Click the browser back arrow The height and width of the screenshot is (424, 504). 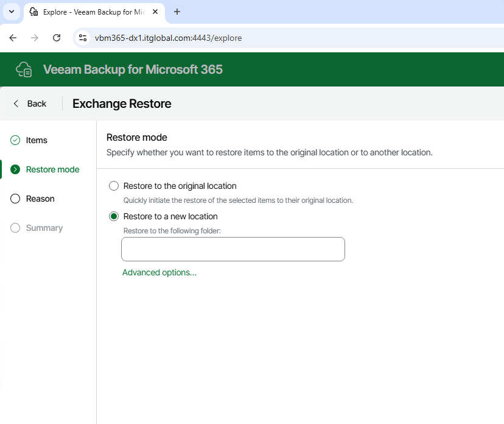point(13,38)
